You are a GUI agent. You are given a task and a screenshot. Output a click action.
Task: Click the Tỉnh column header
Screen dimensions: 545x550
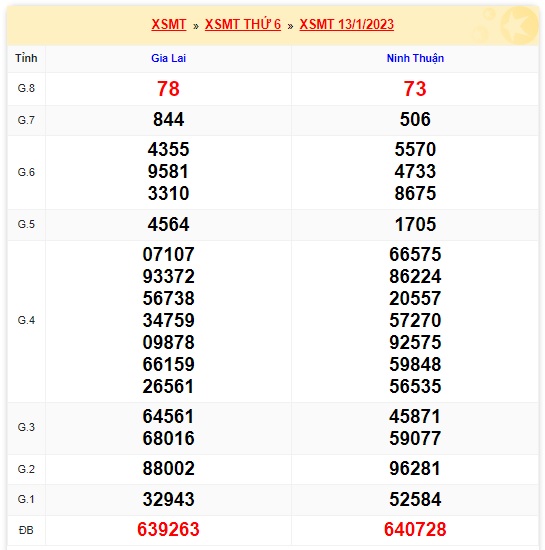tap(26, 58)
